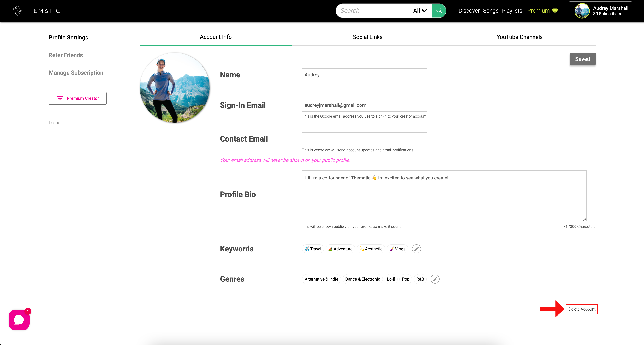The image size is (644, 345).
Task: Click the Profile Bio text area
Action: pyautogui.click(x=443, y=195)
